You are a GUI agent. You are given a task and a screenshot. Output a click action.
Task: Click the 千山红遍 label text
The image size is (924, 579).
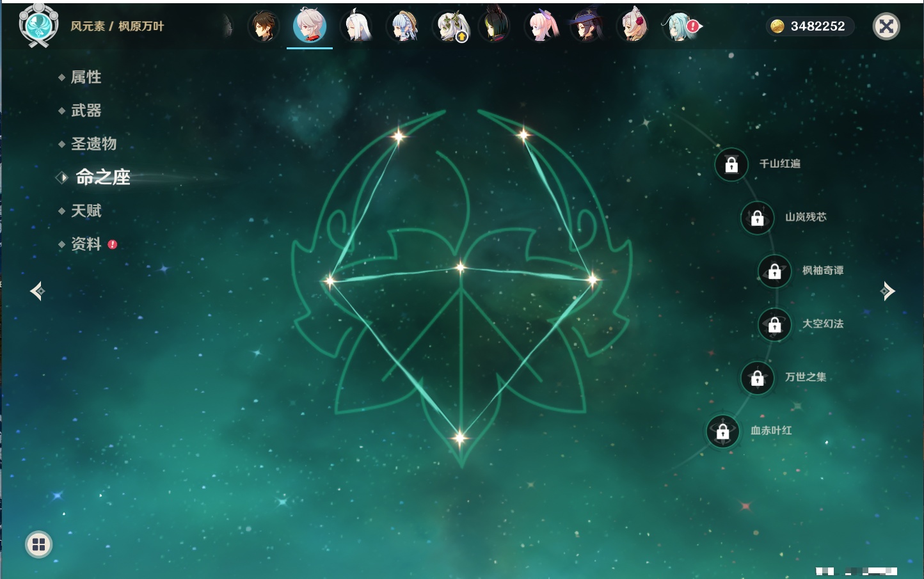pos(780,164)
